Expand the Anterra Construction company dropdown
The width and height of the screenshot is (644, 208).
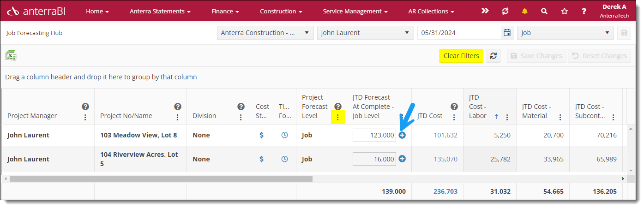(x=265, y=33)
